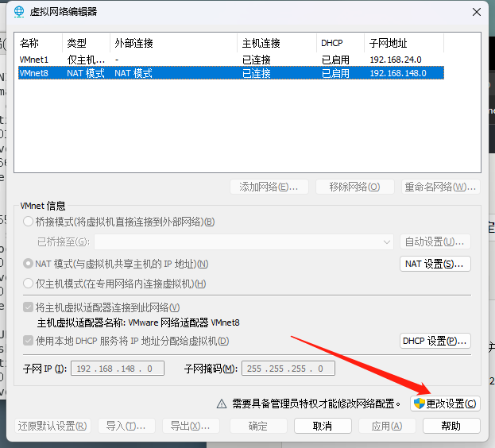
Task: Click the warning triangle icon beside the admin notice
Action: pyautogui.click(x=222, y=404)
